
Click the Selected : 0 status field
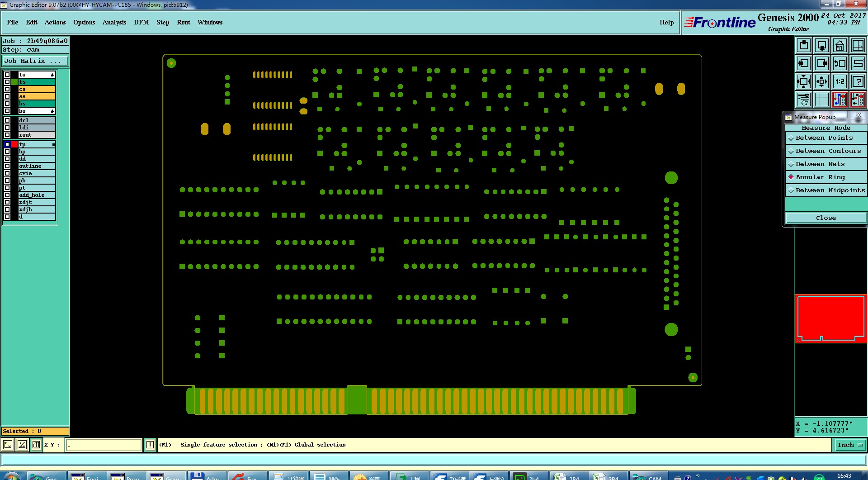(35, 431)
